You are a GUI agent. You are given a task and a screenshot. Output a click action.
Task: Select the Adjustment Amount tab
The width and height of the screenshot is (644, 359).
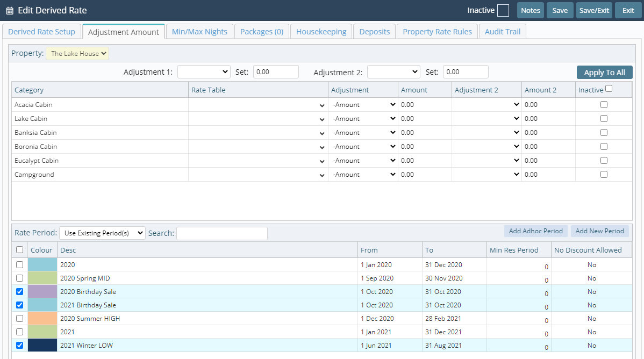click(123, 32)
